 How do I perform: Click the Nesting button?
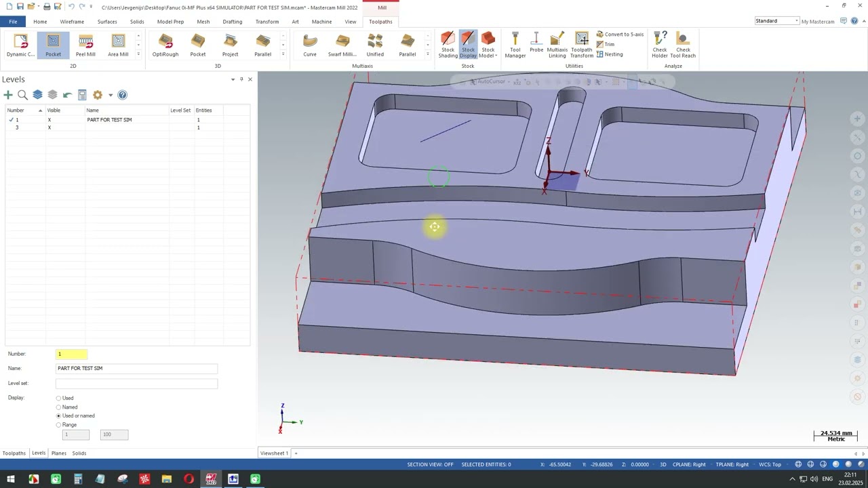[609, 54]
